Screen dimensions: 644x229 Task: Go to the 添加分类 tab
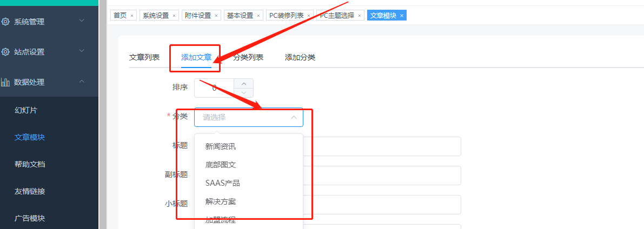pyautogui.click(x=300, y=57)
